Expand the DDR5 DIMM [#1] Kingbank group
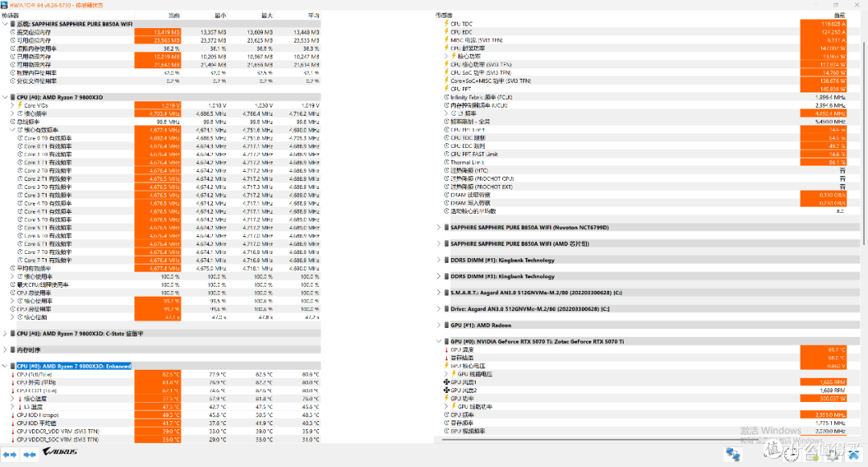Viewport: 868px width, 467px height. point(439,260)
